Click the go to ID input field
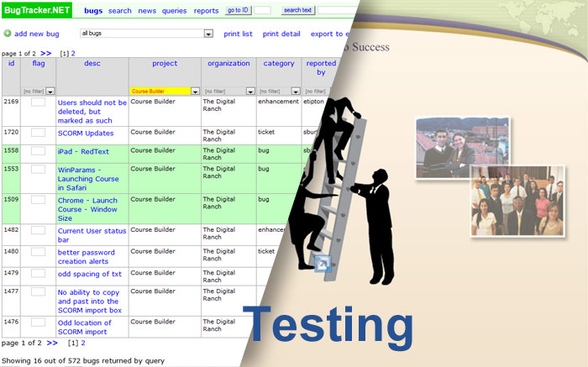This screenshot has height=367, width=588. click(x=262, y=10)
